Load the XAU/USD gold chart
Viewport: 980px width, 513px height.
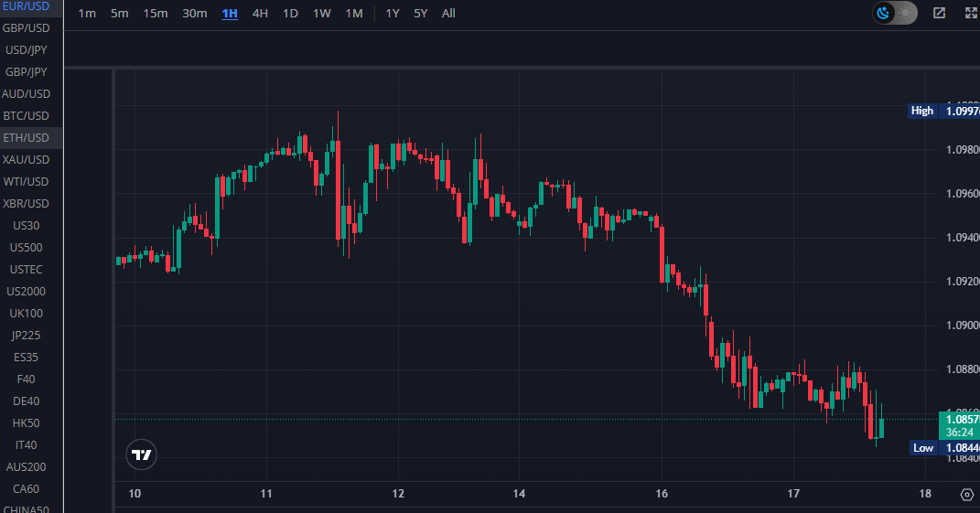(x=26, y=159)
